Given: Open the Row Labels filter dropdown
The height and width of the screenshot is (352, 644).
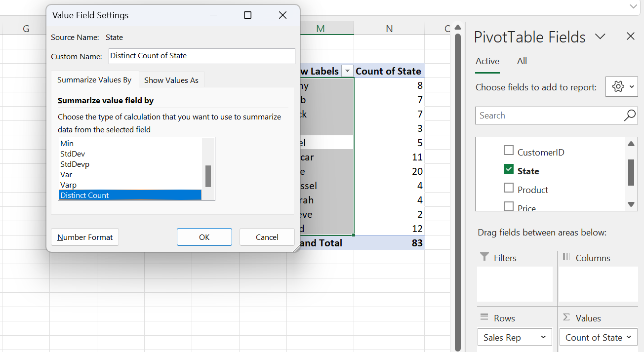Looking at the screenshot, I should 347,71.
